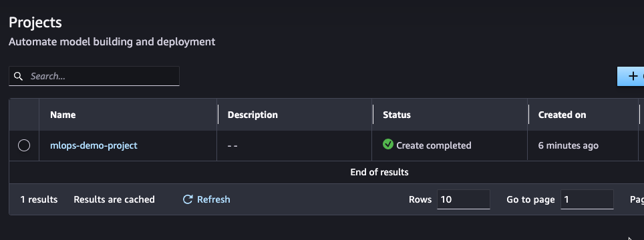Click the magnifying glass search icon
The image size is (644, 240).
(x=18, y=76)
